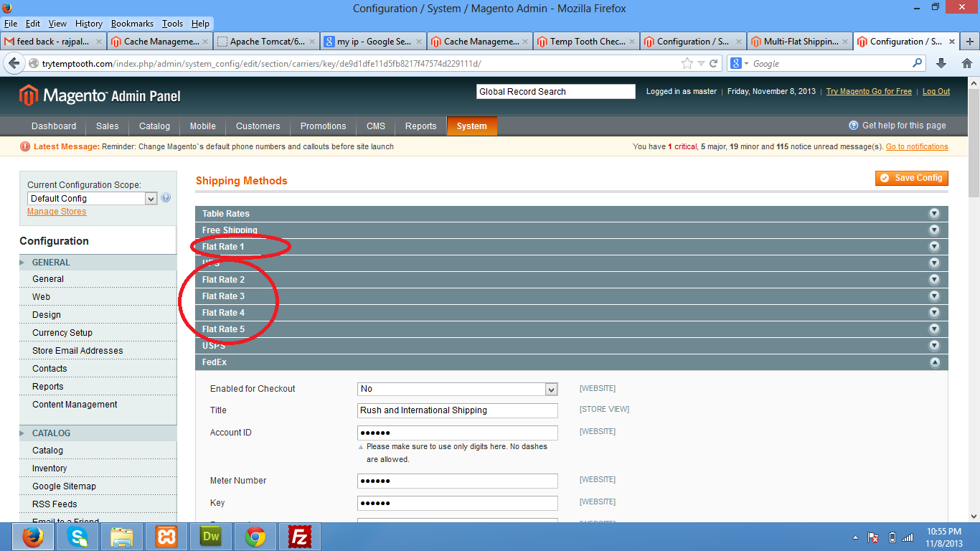Expand the Flat Rate 1 section
The height and width of the screenshot is (551, 980).
571,246
